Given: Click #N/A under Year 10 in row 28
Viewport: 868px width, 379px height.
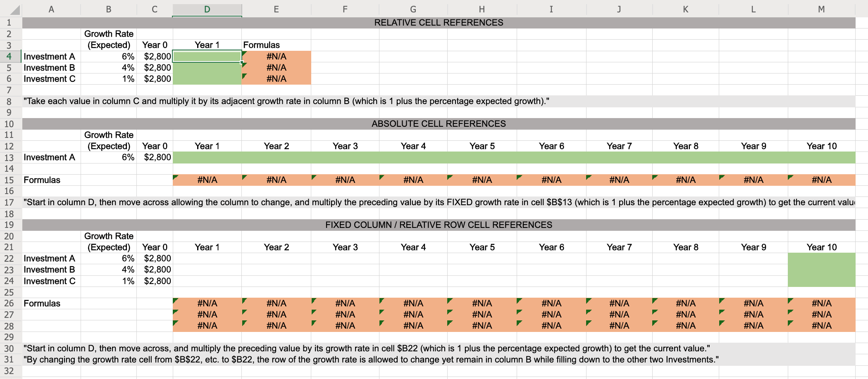Looking at the screenshot, I should 821,326.
